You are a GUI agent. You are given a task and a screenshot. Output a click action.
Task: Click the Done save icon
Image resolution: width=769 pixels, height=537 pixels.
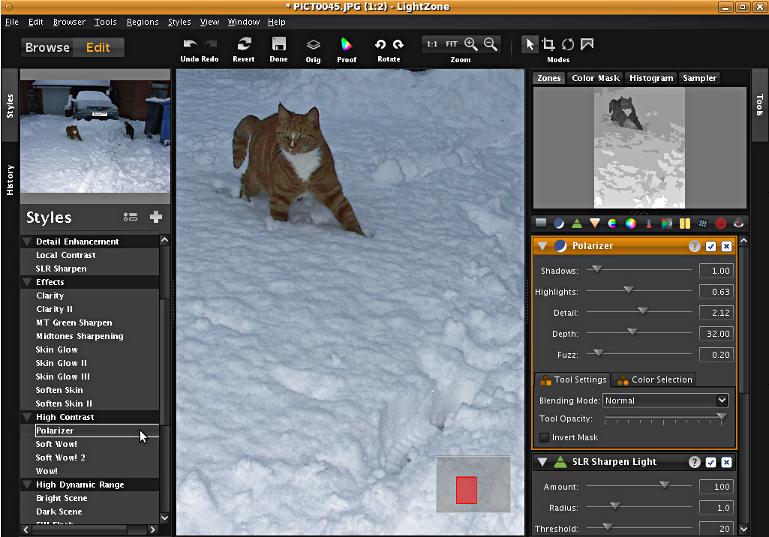[279, 45]
